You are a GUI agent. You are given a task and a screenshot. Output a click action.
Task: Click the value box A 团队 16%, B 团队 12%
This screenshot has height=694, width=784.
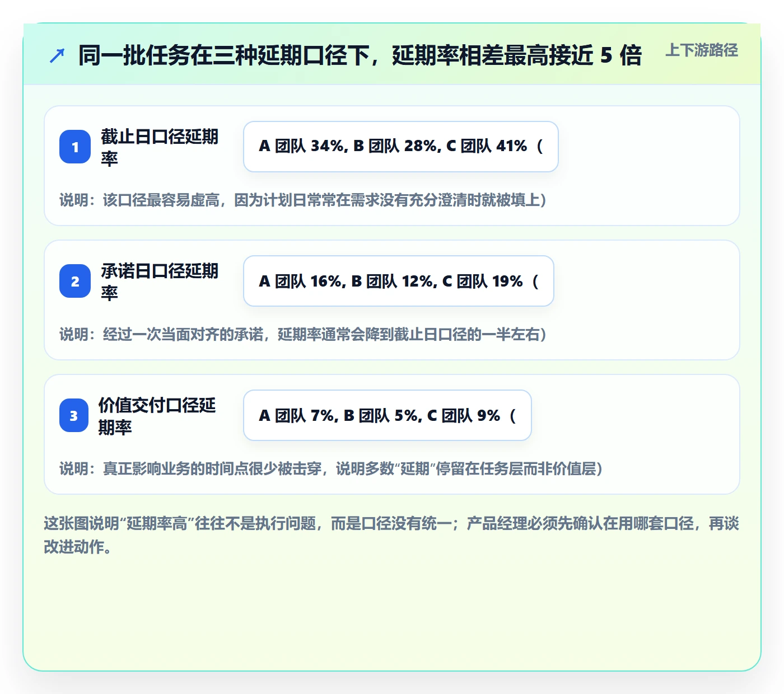[399, 281]
